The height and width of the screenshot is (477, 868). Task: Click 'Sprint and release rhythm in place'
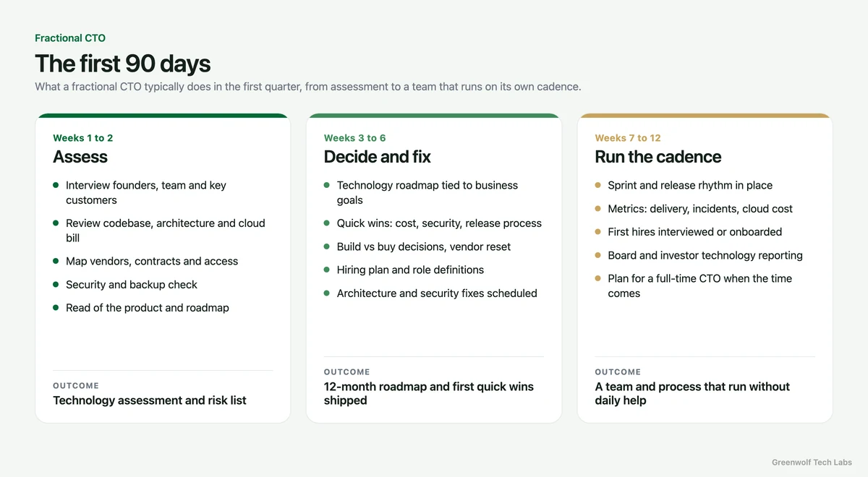pyautogui.click(x=690, y=186)
